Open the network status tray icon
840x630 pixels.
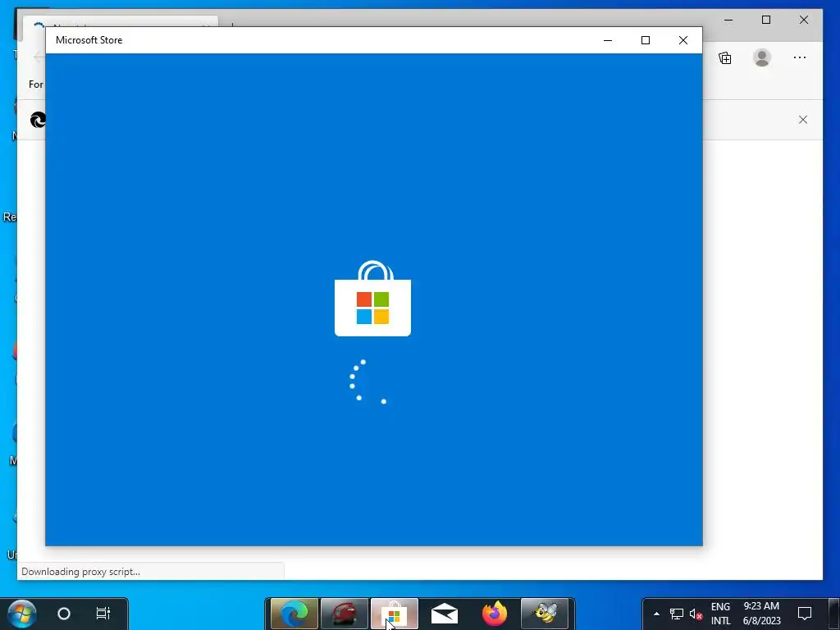(677, 614)
